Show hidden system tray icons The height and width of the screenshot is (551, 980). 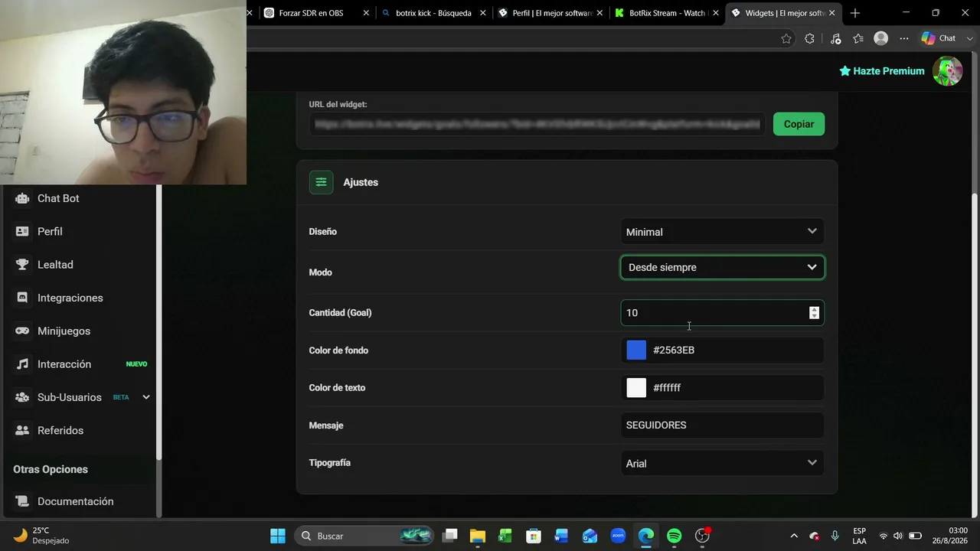[794, 536]
